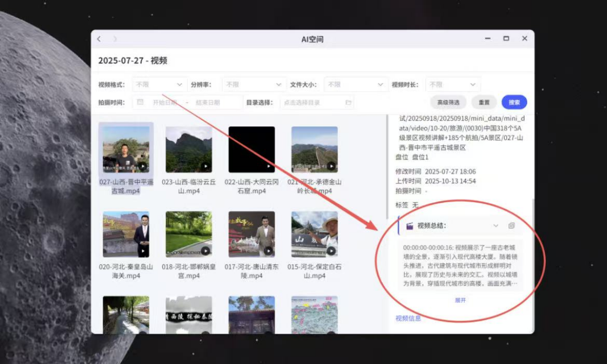Open the 文件大小 filter options
Screen dimensions: 607x364
pos(355,84)
